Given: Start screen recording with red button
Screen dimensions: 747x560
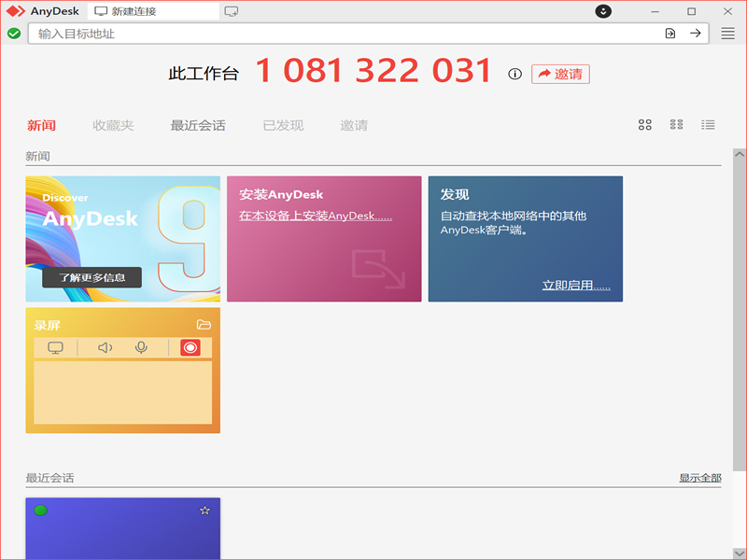Looking at the screenshot, I should tap(190, 347).
